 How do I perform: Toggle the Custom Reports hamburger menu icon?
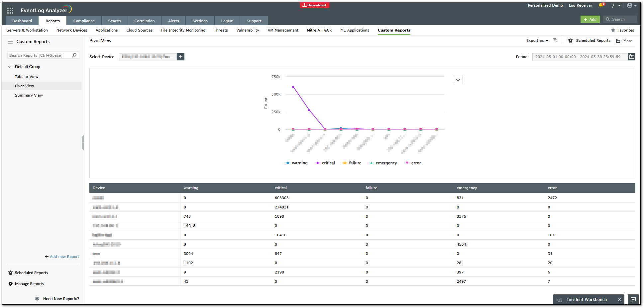[x=10, y=41]
